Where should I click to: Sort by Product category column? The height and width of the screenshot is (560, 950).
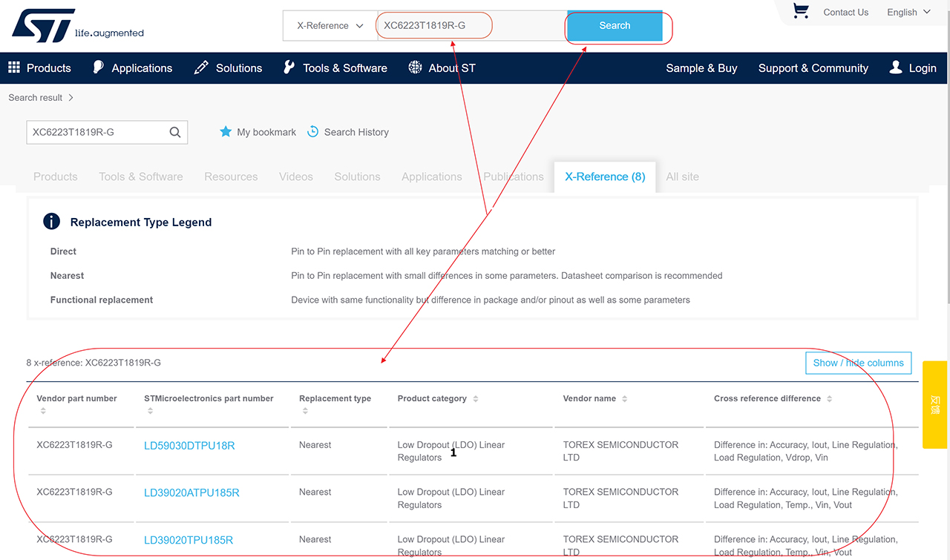coord(476,399)
